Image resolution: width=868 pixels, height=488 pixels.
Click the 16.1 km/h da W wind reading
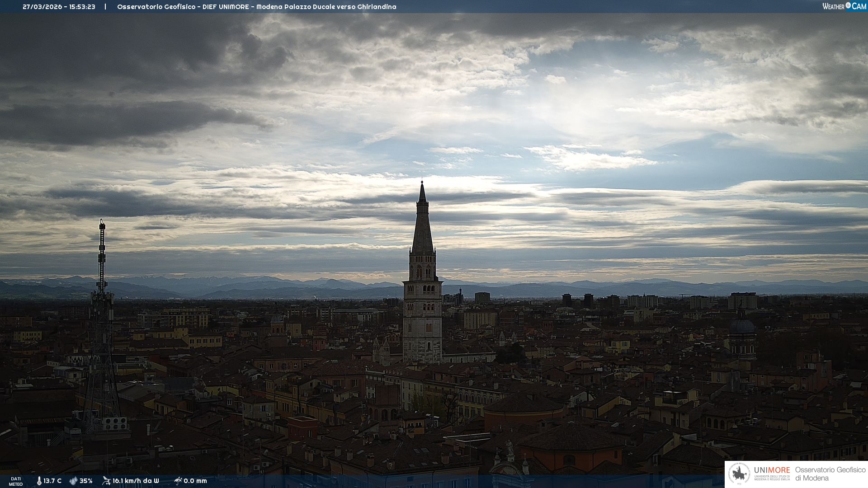(136, 481)
